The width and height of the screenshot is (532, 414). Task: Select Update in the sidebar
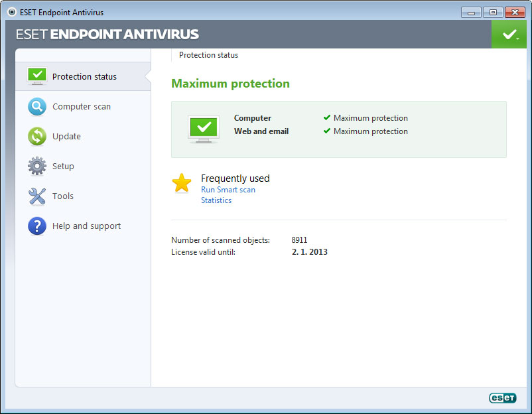[x=66, y=136]
